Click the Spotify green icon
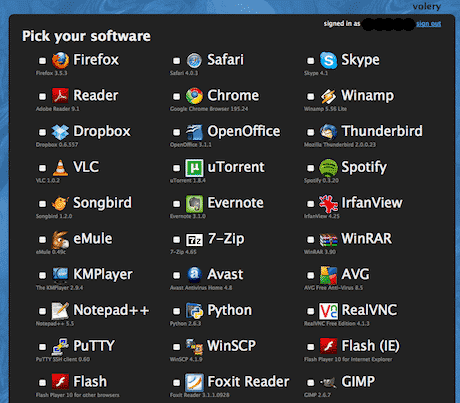The image size is (460, 403). (x=328, y=168)
